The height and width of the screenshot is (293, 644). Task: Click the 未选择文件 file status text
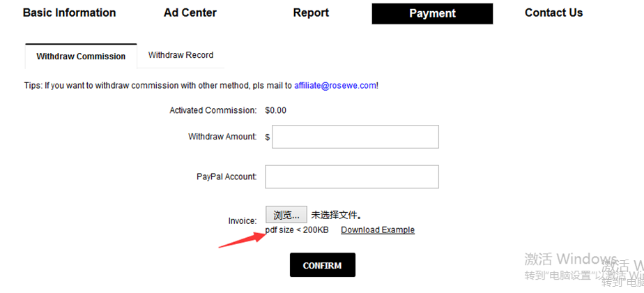point(336,215)
